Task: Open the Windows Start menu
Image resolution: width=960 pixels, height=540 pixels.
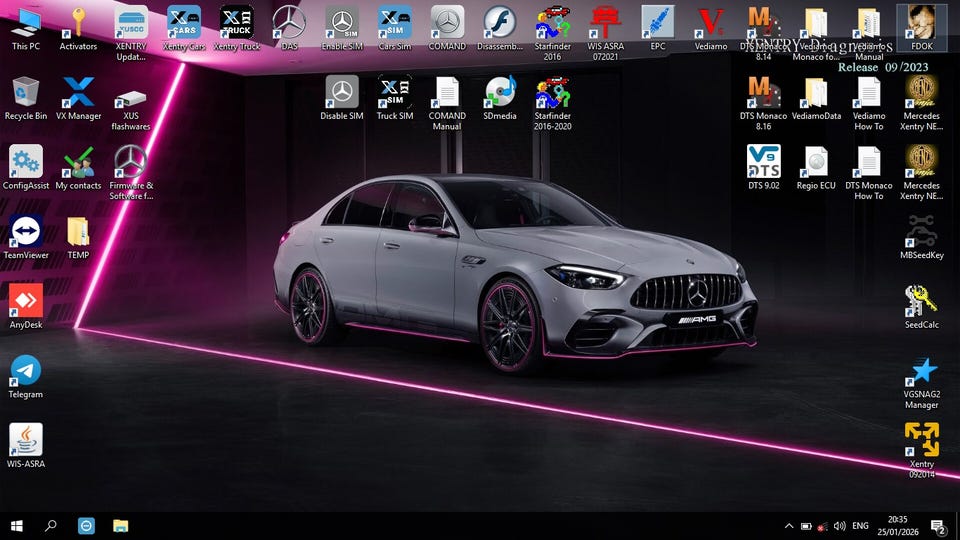Action: coord(17,526)
